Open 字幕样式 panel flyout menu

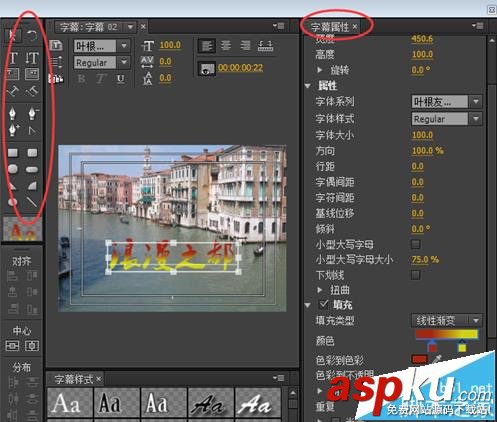point(279,378)
